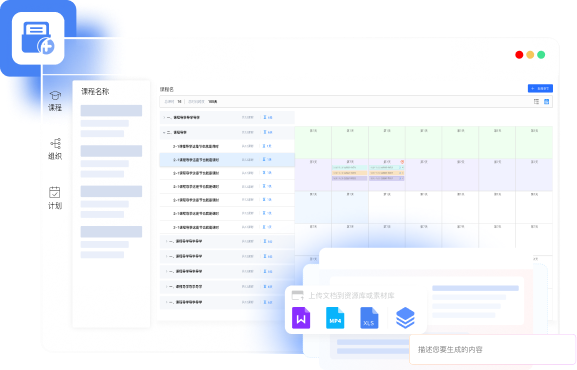Select the blue-highlighted 2-1 lesson row
The image size is (577, 370).
click(x=227, y=160)
